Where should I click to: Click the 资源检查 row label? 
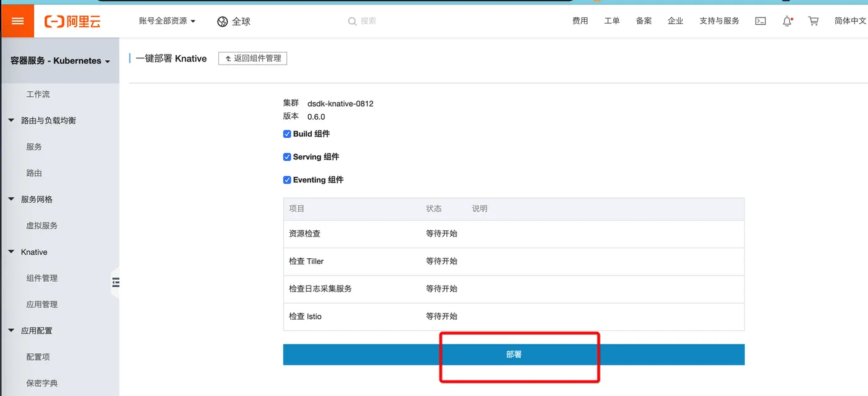coord(304,234)
